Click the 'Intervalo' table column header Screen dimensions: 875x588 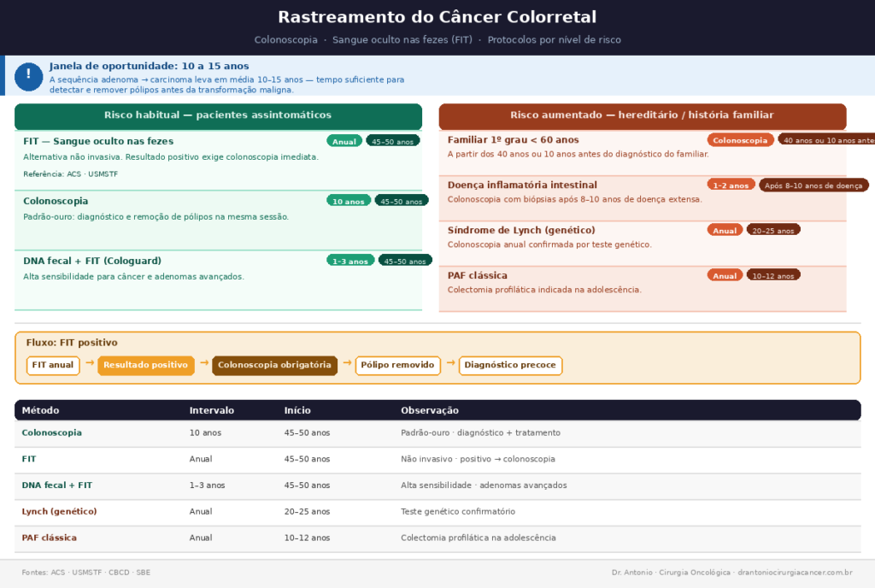click(x=212, y=410)
